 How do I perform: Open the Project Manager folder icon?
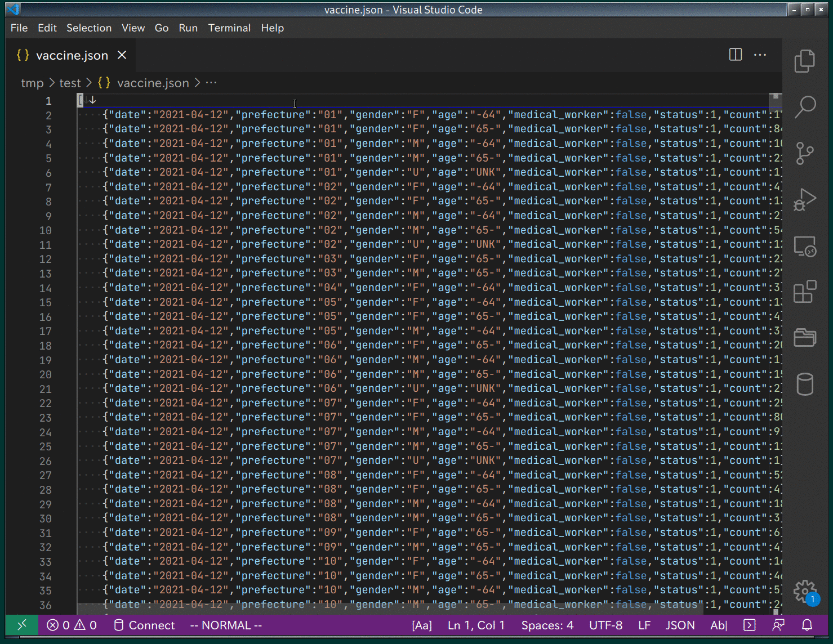[805, 338]
